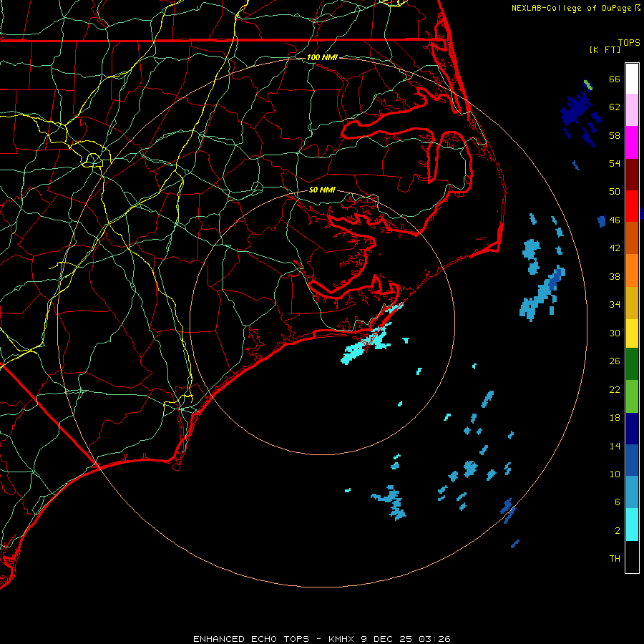
Task: Select the bright red scale swatch
Action: coord(632,206)
